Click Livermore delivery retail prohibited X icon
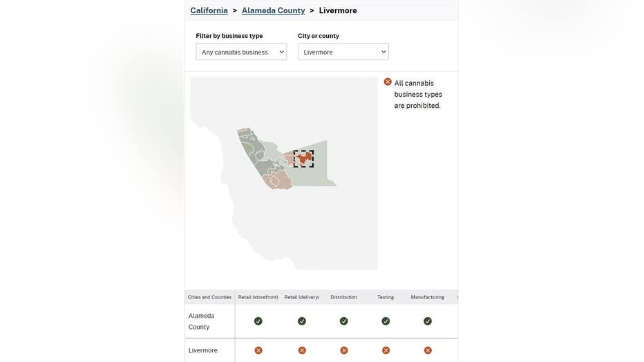Screen dimensions: 644x362 point(302,350)
